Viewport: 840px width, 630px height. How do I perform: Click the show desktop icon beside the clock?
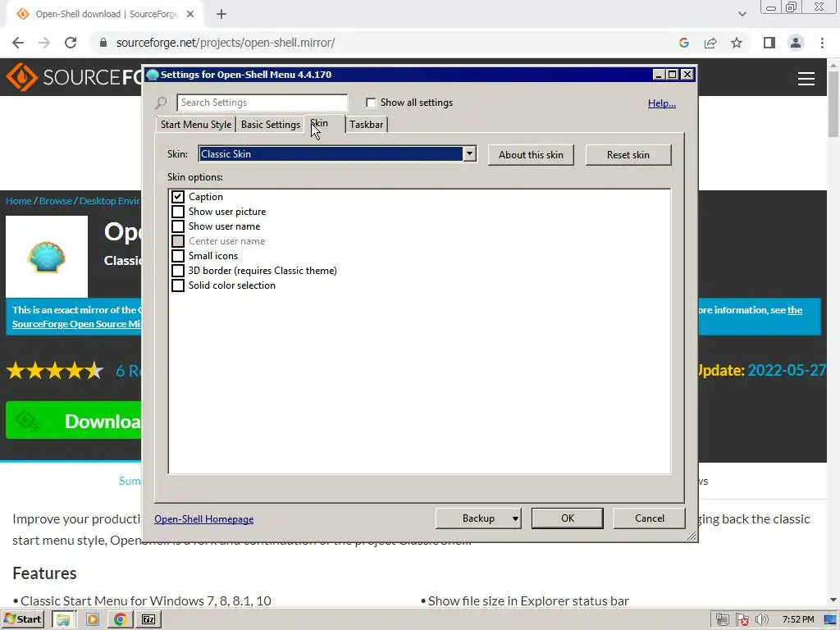(x=830, y=620)
